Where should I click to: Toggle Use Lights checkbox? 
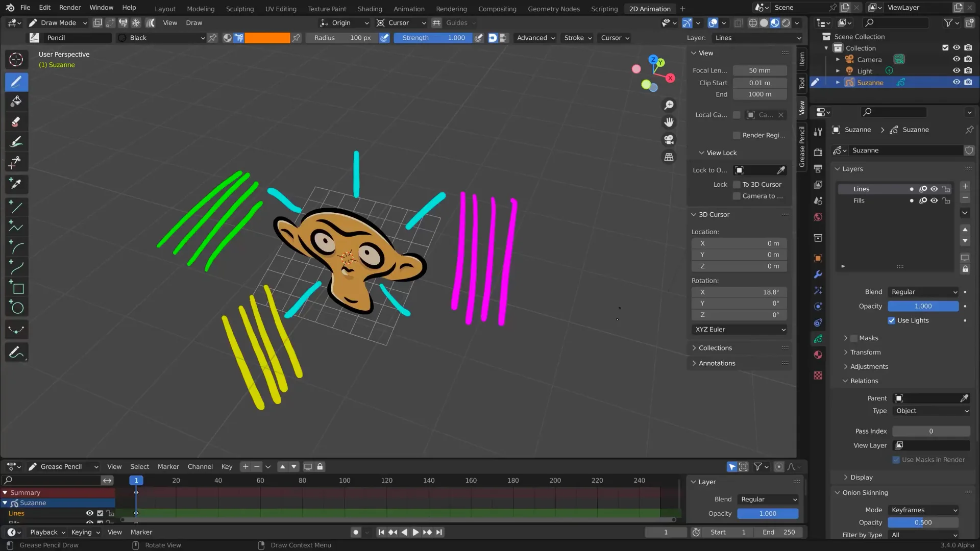click(x=891, y=320)
